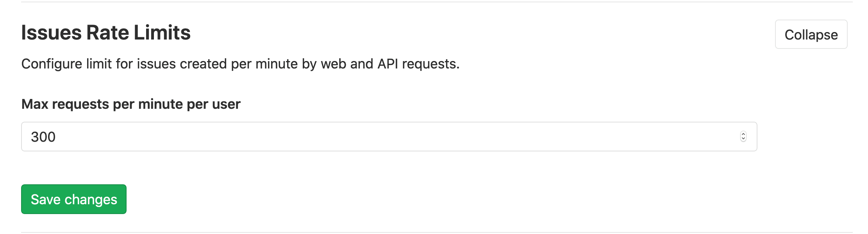Click the "Max requests per minute per user" label
The height and width of the screenshot is (234, 868).
tap(131, 104)
